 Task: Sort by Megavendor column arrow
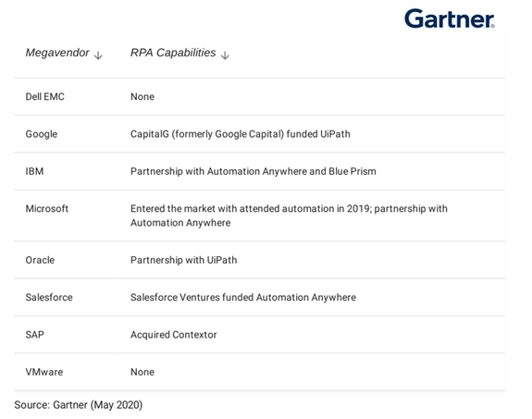98,55
